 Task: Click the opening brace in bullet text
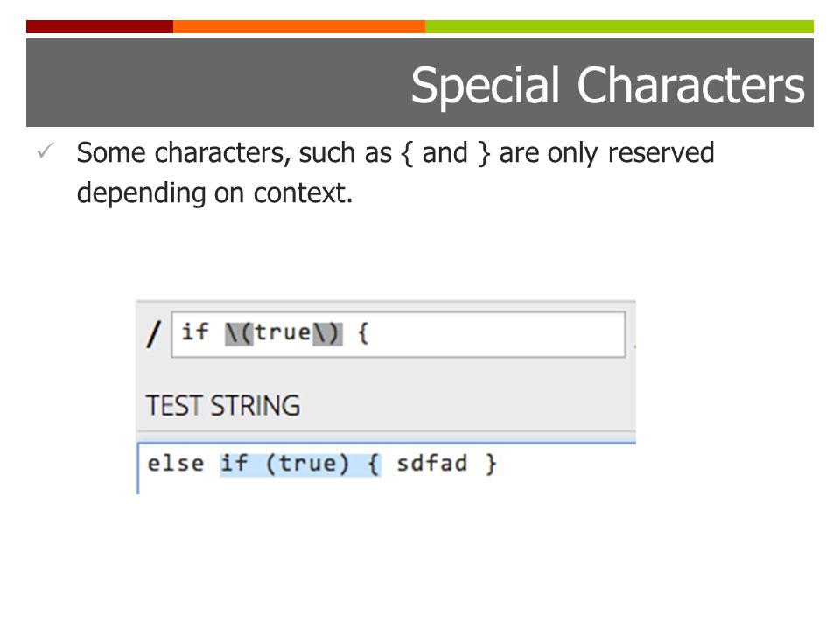pyautogui.click(x=407, y=153)
